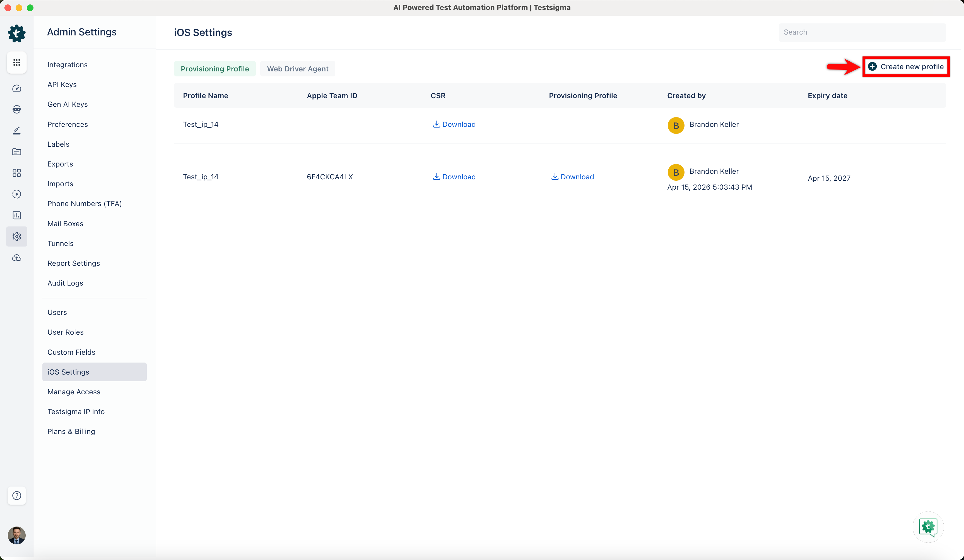Open the robot agent icon in sidebar

(16, 109)
